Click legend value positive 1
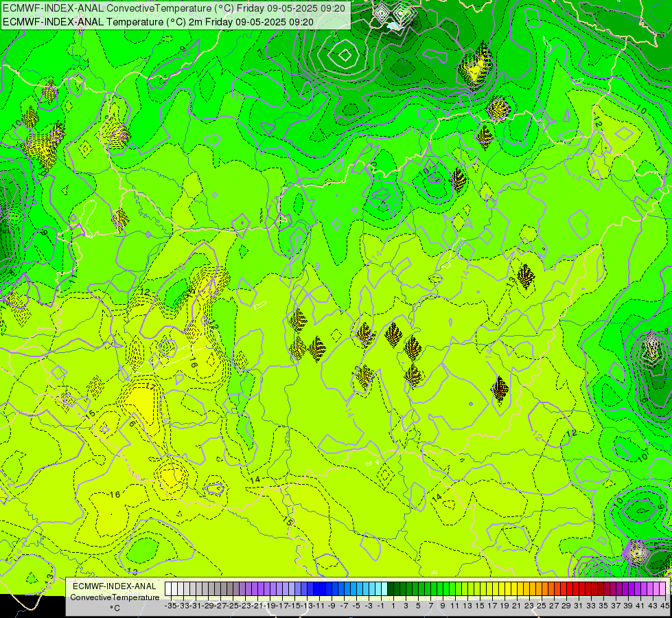Viewport: 672px width, 618px height. click(393, 606)
